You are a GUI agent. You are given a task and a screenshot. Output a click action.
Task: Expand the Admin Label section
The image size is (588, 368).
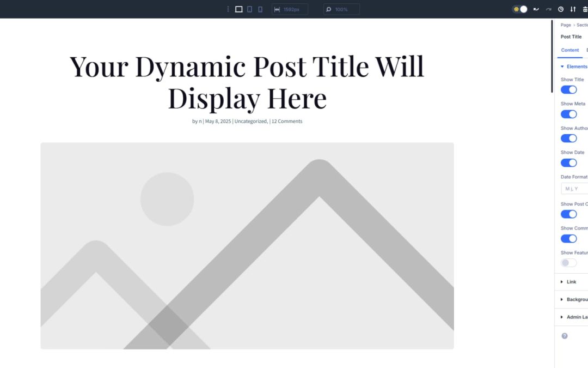571,317
